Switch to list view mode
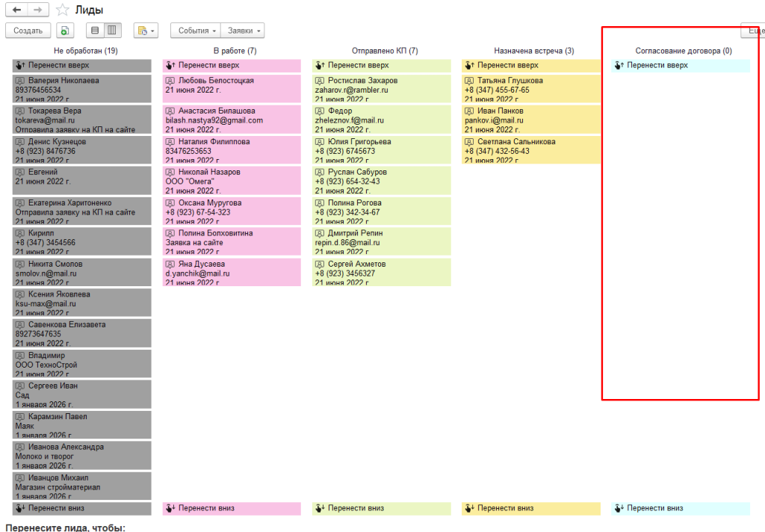 point(95,31)
